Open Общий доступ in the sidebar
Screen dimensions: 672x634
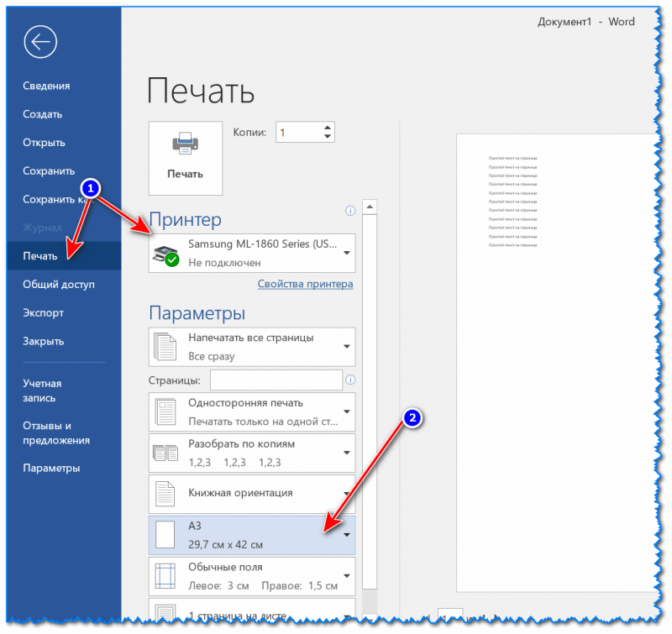[x=59, y=285]
